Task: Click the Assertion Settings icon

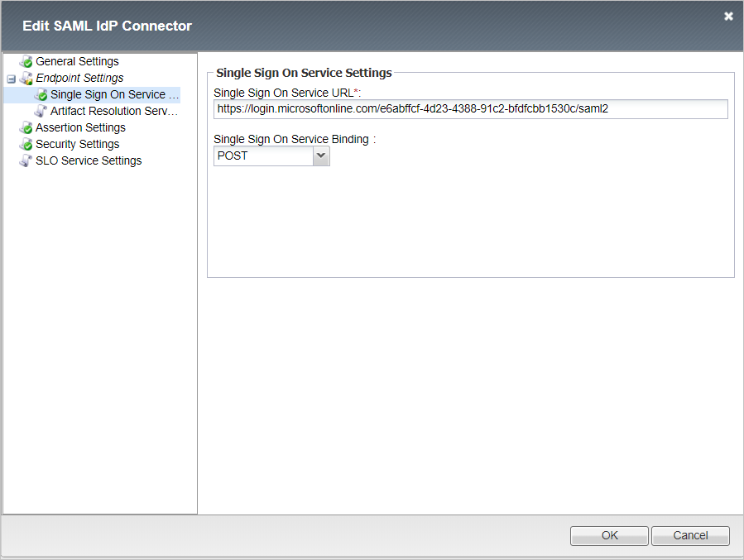Action: coord(26,128)
